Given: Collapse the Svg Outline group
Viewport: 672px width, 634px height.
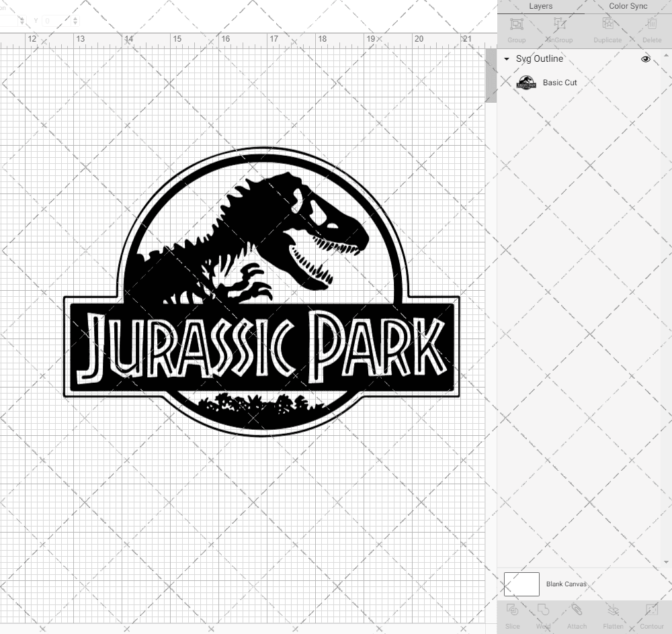Looking at the screenshot, I should point(506,59).
